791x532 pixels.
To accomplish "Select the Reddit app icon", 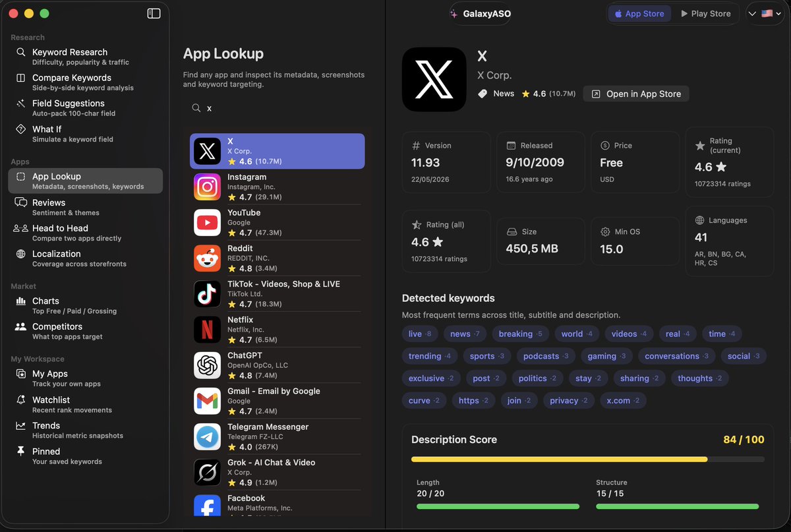I will point(207,258).
